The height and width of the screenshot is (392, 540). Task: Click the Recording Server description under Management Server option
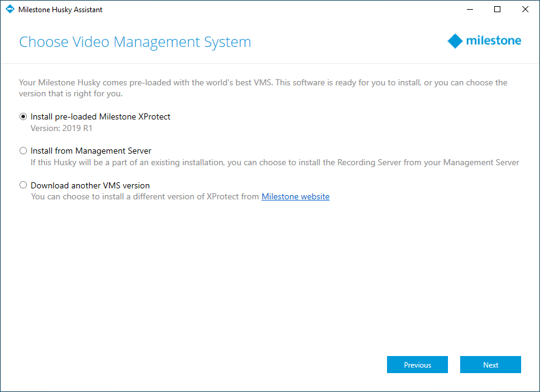click(x=274, y=163)
